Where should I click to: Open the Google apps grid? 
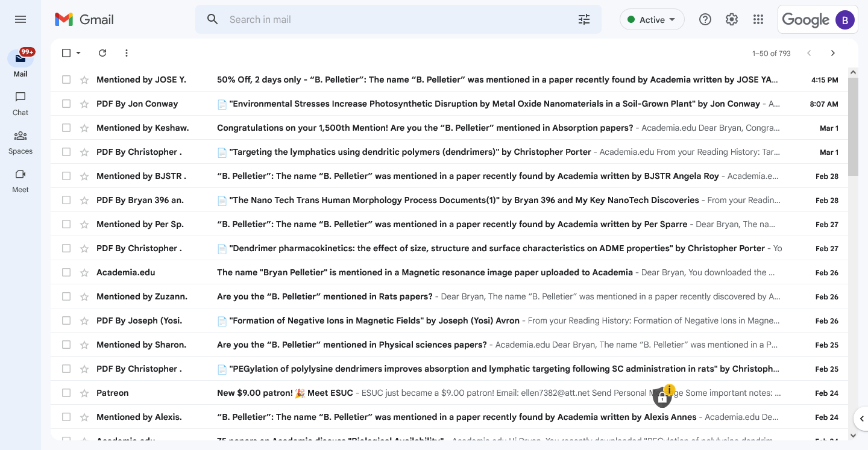(x=758, y=19)
